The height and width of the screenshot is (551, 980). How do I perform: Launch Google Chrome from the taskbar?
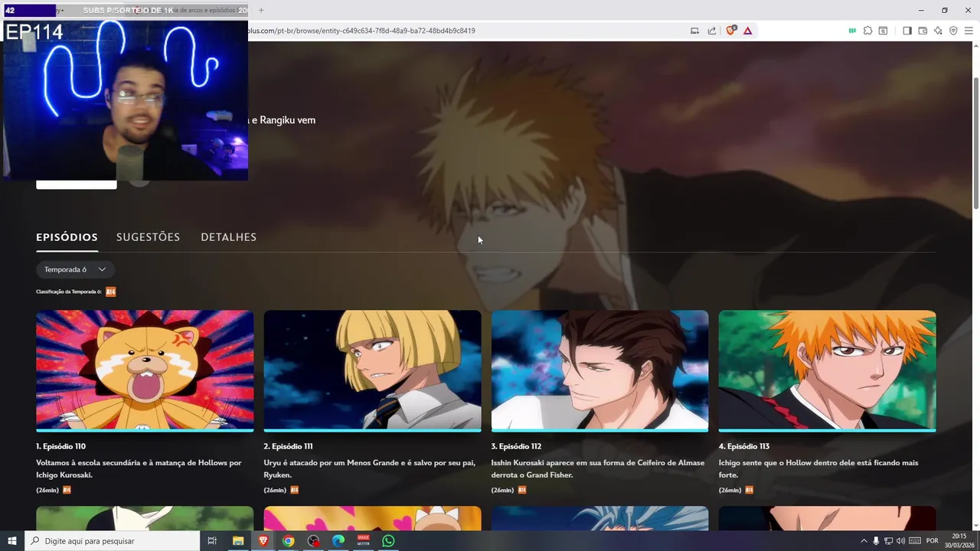[289, 541]
